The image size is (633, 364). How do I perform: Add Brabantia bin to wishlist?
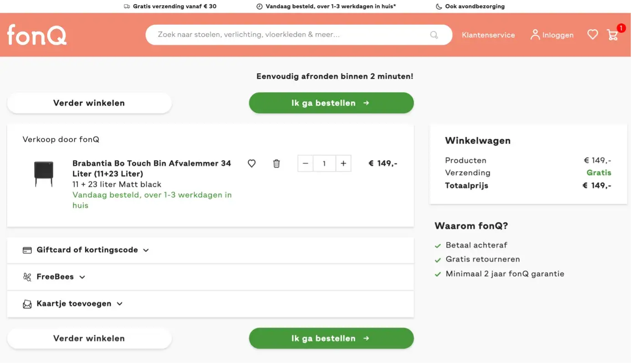pos(251,163)
